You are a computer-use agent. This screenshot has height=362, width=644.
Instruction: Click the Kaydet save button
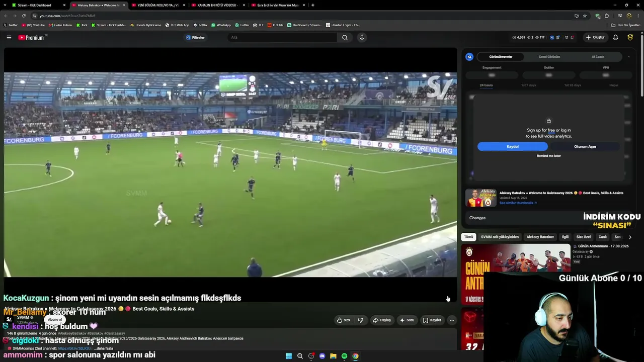[x=432, y=320]
